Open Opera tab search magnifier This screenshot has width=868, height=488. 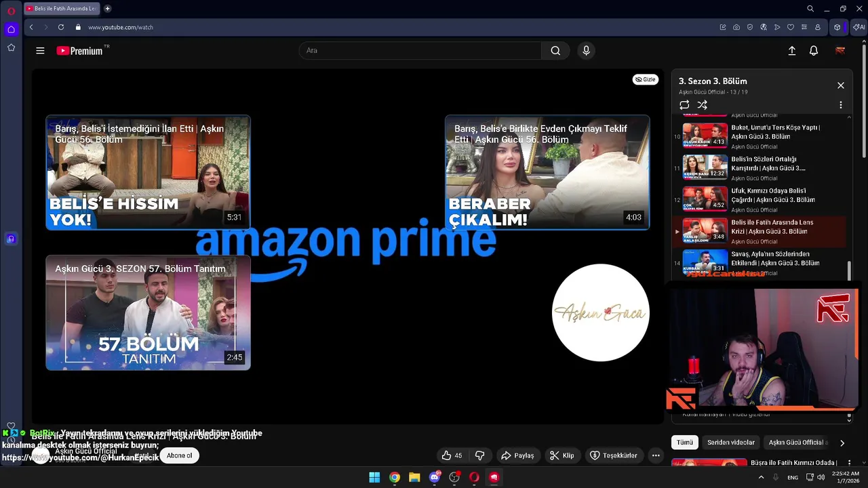click(x=810, y=9)
